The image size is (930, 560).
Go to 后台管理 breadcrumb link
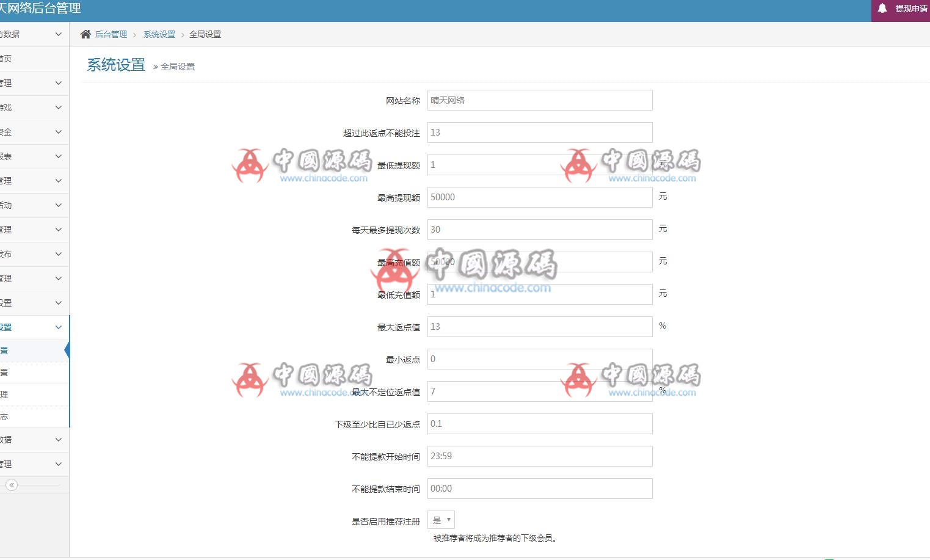pyautogui.click(x=111, y=34)
